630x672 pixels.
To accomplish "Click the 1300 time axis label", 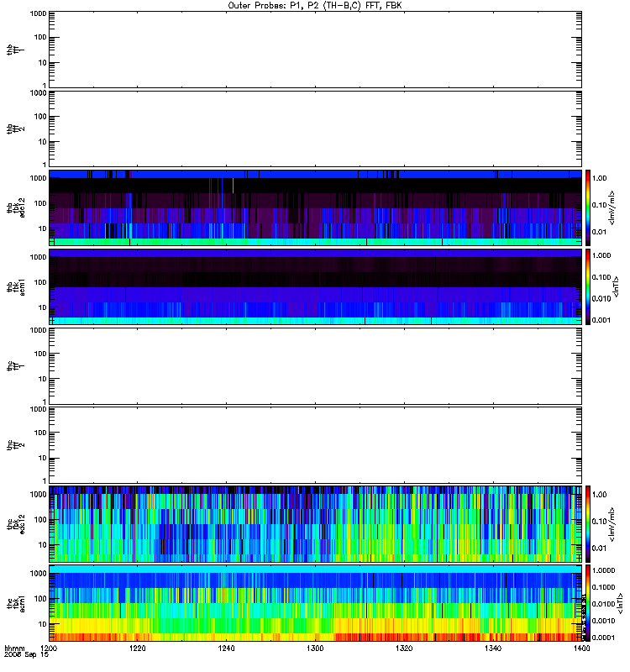I will click(x=315, y=648).
